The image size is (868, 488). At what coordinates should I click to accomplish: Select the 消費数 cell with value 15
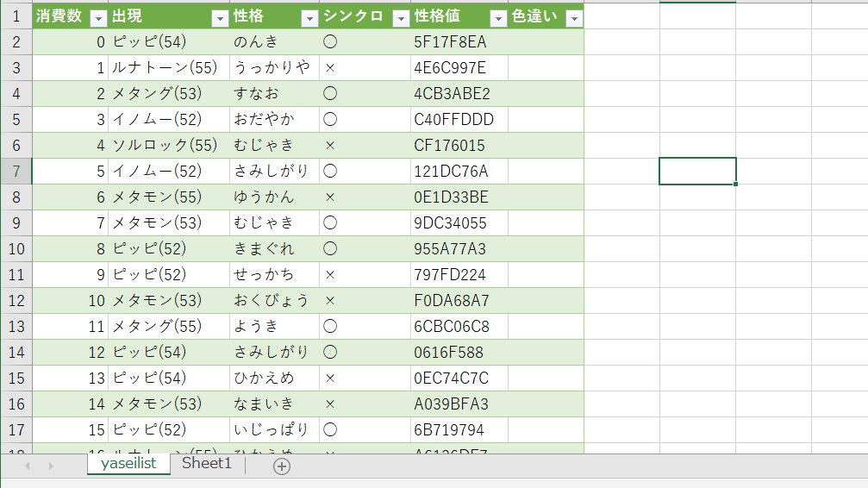point(70,430)
